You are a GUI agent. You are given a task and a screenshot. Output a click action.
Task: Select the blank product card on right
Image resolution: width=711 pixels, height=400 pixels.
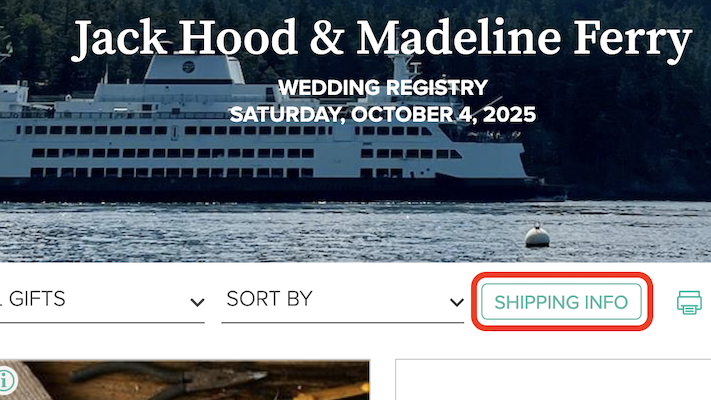(553, 381)
